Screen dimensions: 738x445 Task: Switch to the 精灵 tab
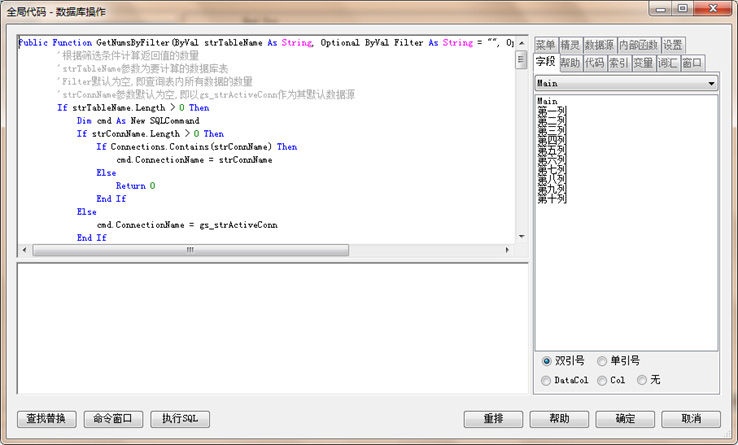[570, 45]
